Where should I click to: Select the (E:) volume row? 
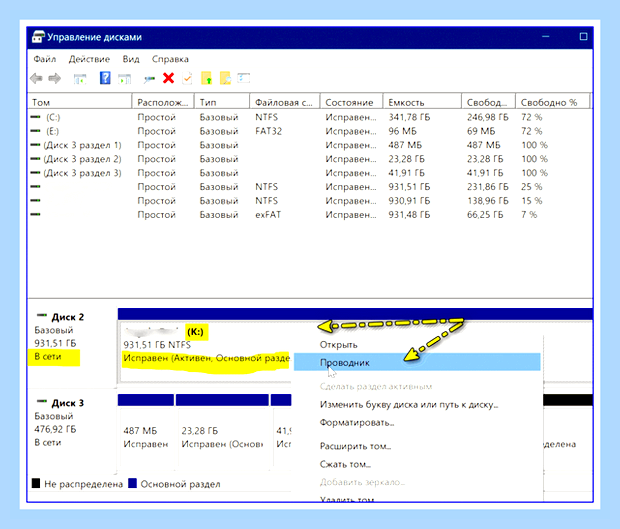click(x=310, y=131)
